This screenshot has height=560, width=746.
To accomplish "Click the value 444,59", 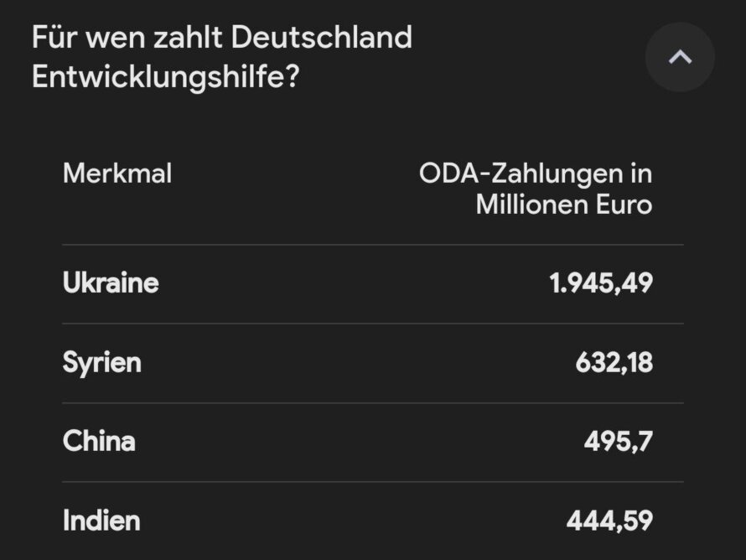I will coord(609,521).
